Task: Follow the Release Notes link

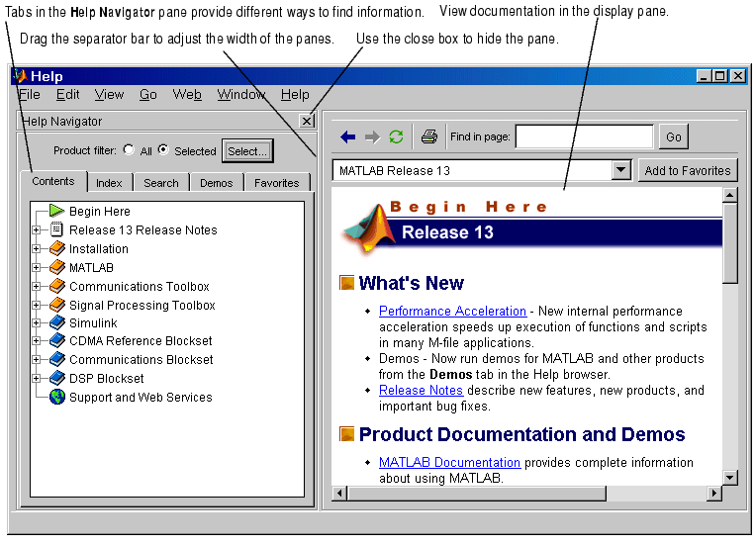Action: 421,391
